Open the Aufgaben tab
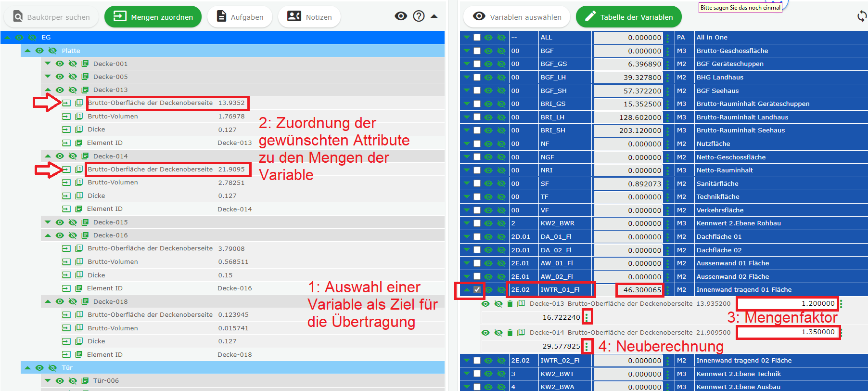Image resolution: width=868 pixels, height=391 pixels. (240, 17)
